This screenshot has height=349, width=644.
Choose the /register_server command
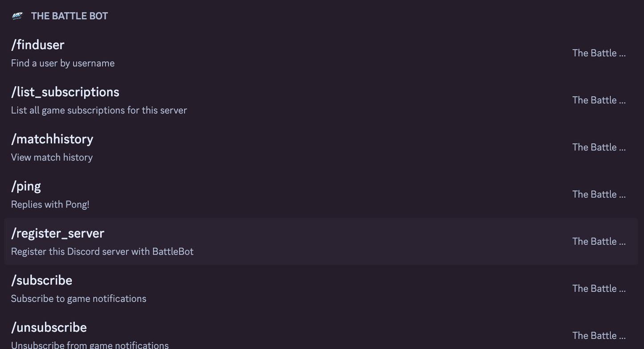pyautogui.click(x=321, y=242)
